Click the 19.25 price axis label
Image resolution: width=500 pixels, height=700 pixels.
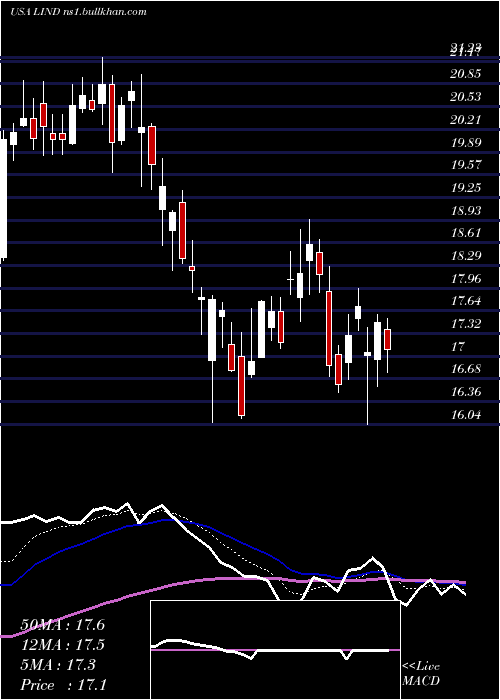[x=466, y=188]
